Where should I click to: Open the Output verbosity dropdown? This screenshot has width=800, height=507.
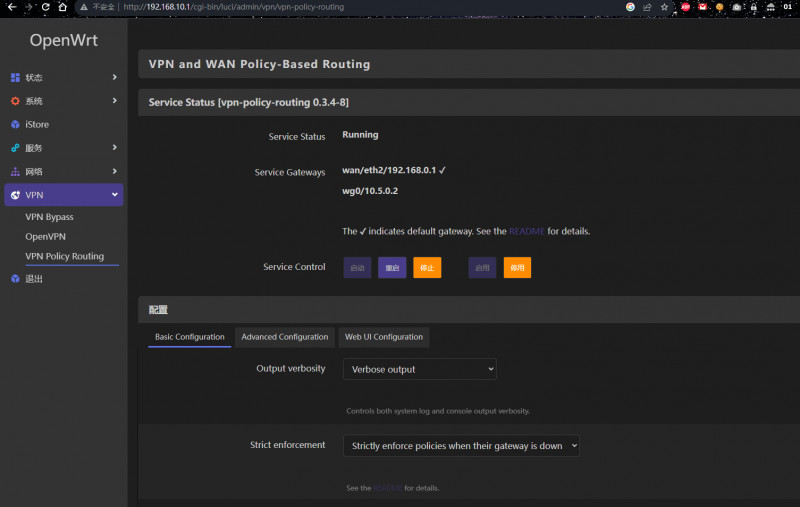click(x=419, y=369)
